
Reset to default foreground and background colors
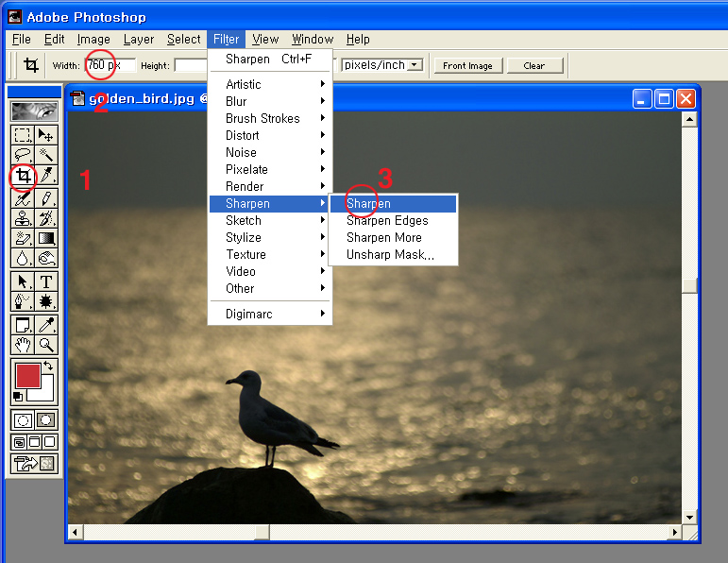17,397
